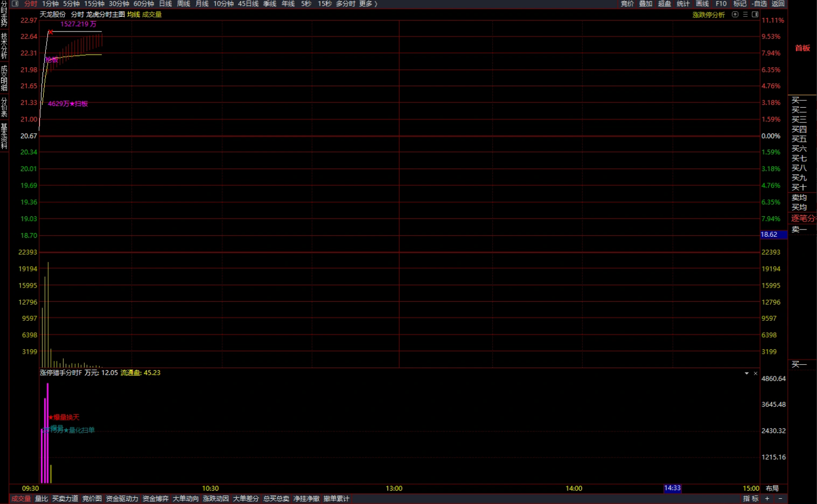This screenshot has height=504, width=817.
Task: Open 技术分析 in the left sidebar
Action: tap(4, 46)
